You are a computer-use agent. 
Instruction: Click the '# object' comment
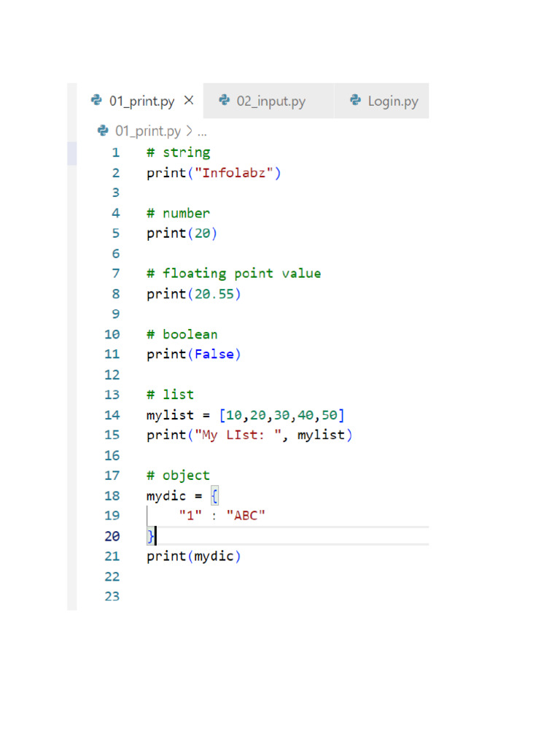[178, 476]
